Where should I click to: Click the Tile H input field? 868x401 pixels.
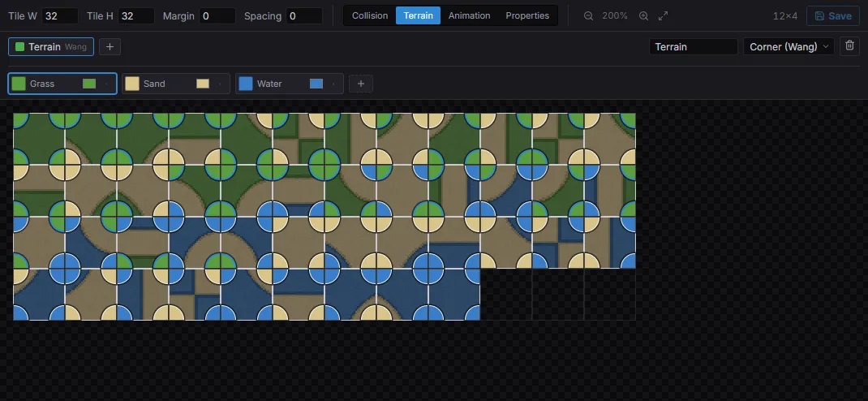tap(136, 16)
